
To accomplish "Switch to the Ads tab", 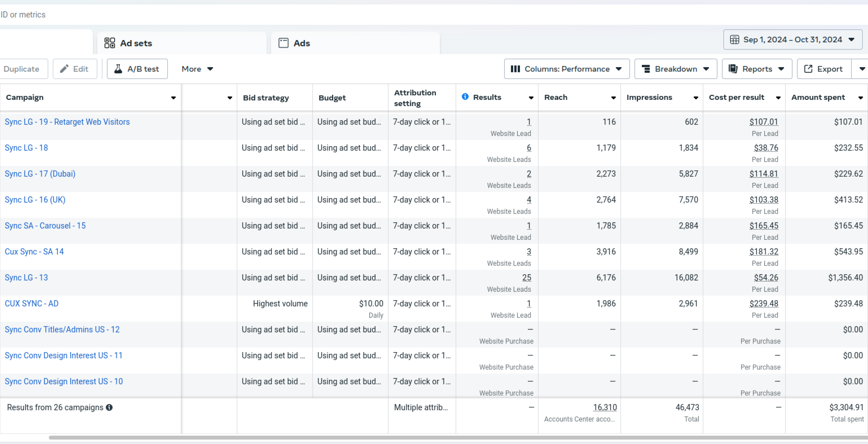I will [x=355, y=43].
